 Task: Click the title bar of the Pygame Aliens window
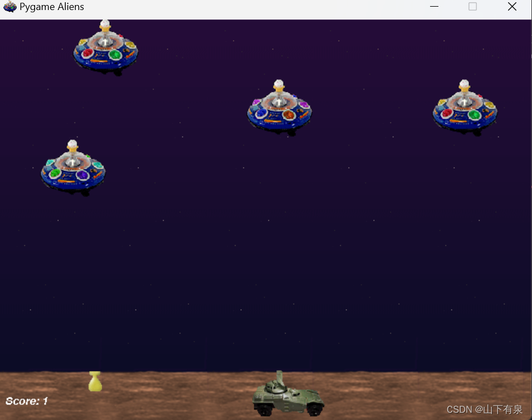pyautogui.click(x=251, y=6)
